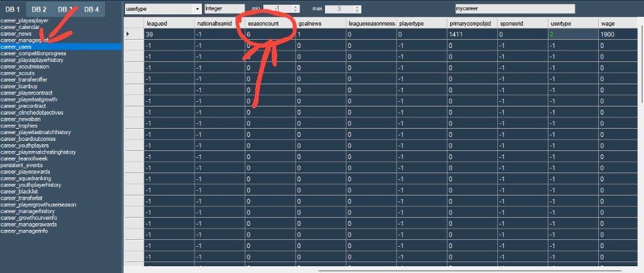
Task: Switch to the DB 1 tab
Action: click(13, 9)
